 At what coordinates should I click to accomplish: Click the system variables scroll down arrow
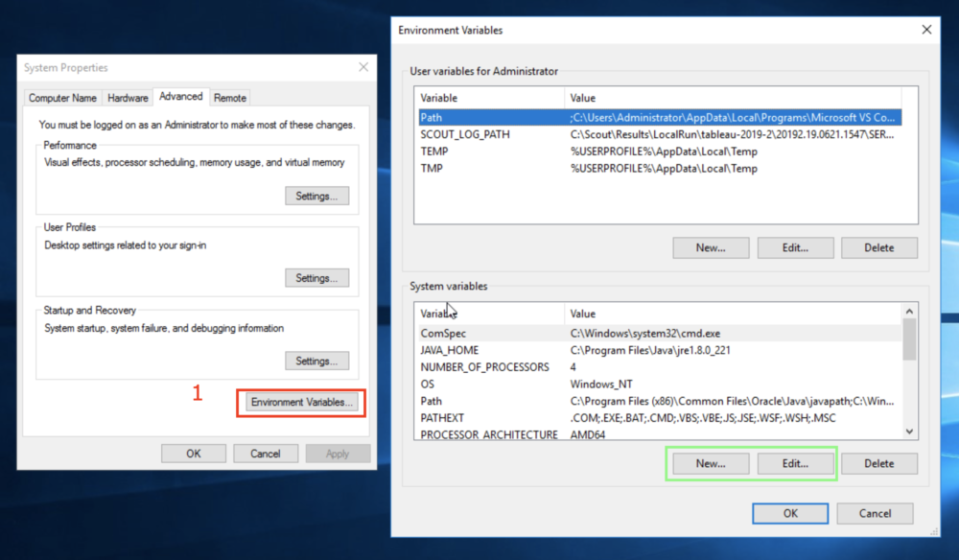(x=909, y=432)
